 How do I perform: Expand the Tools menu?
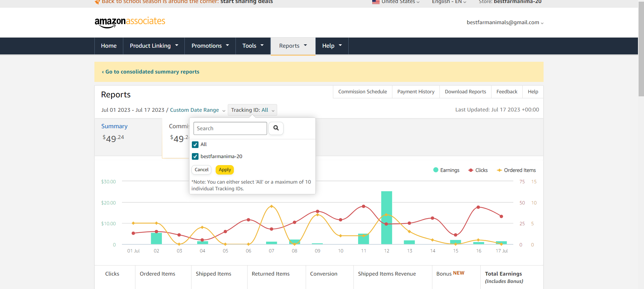click(x=253, y=46)
